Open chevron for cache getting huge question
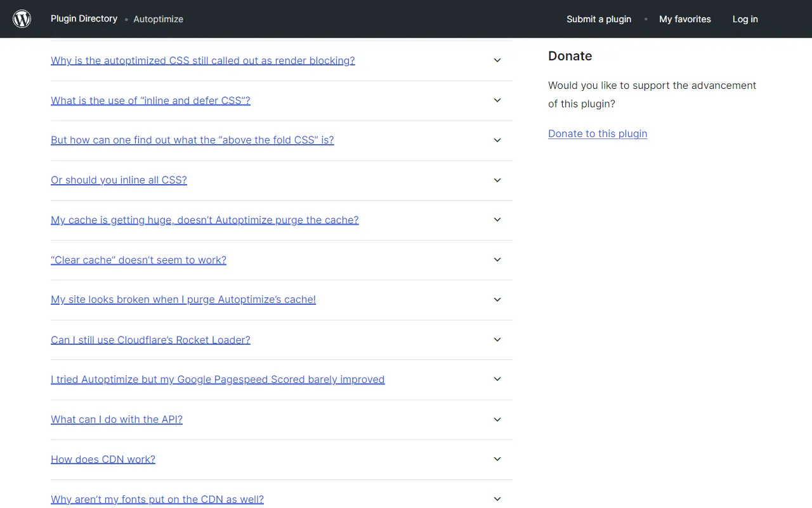812x508 pixels. click(497, 220)
